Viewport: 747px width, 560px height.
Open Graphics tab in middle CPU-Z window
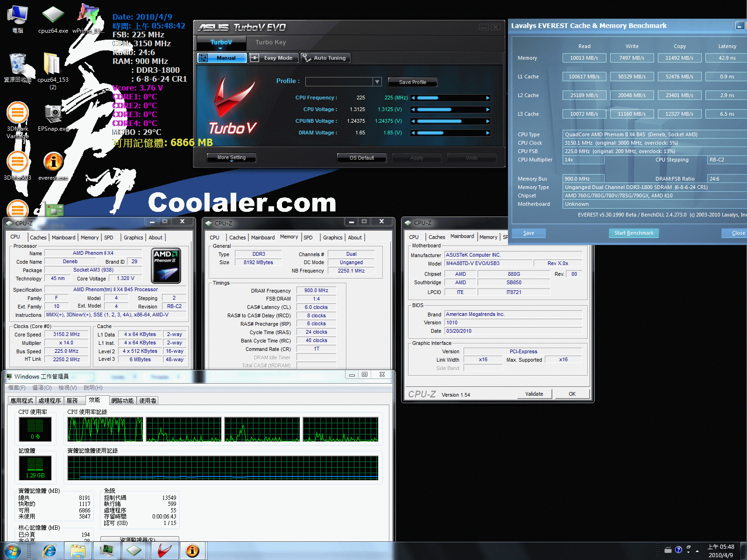point(333,238)
